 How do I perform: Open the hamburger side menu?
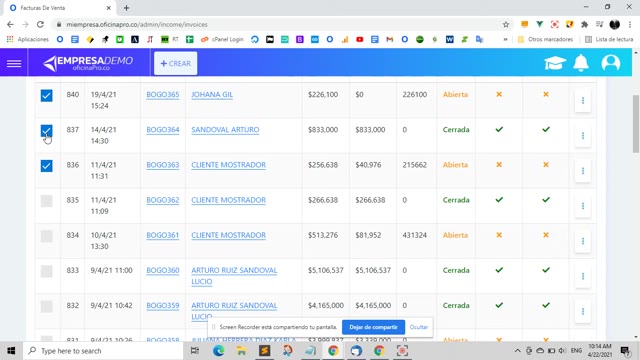[14, 63]
